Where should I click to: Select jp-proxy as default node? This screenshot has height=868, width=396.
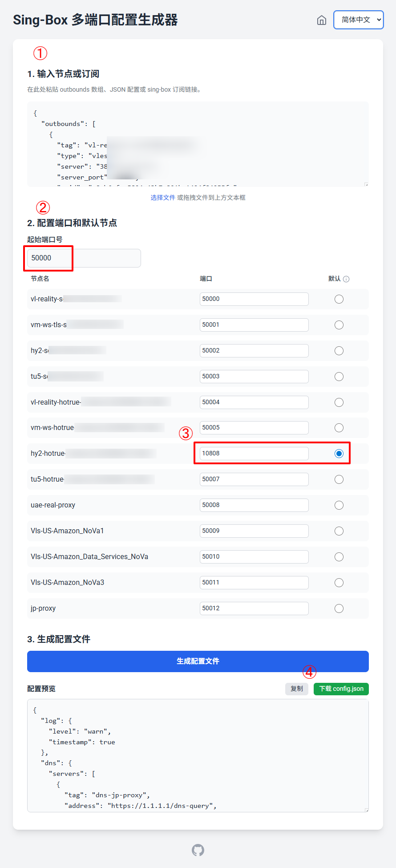(339, 608)
